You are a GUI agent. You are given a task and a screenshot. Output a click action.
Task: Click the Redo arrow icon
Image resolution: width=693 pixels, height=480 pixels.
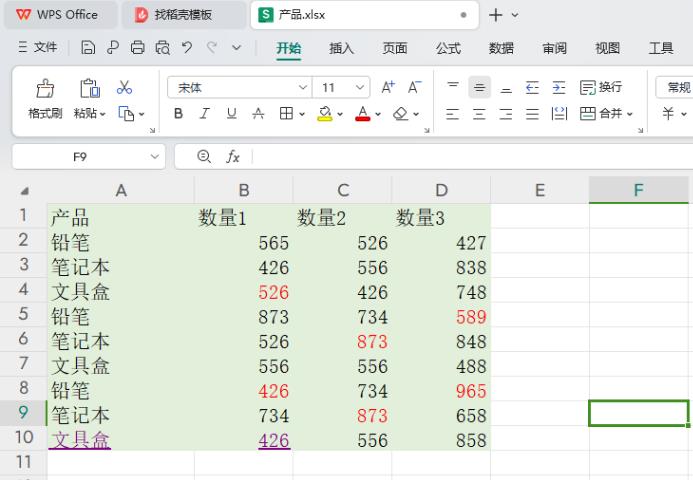[212, 47]
